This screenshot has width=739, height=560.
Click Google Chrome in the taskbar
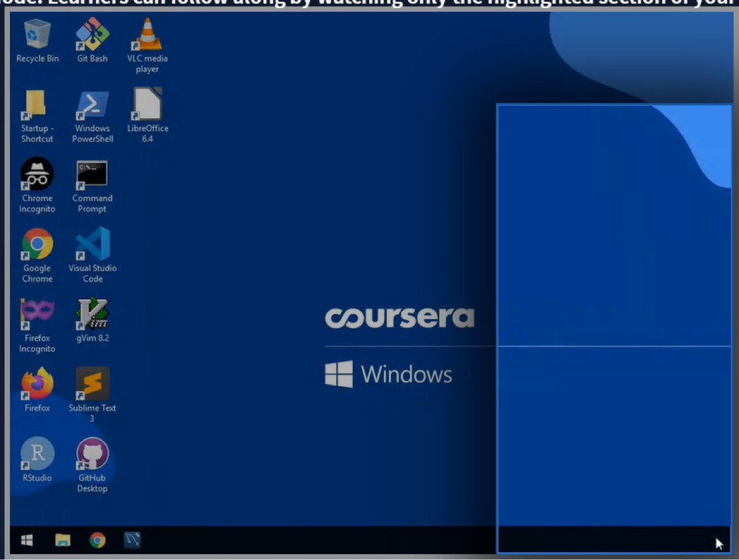[98, 540]
